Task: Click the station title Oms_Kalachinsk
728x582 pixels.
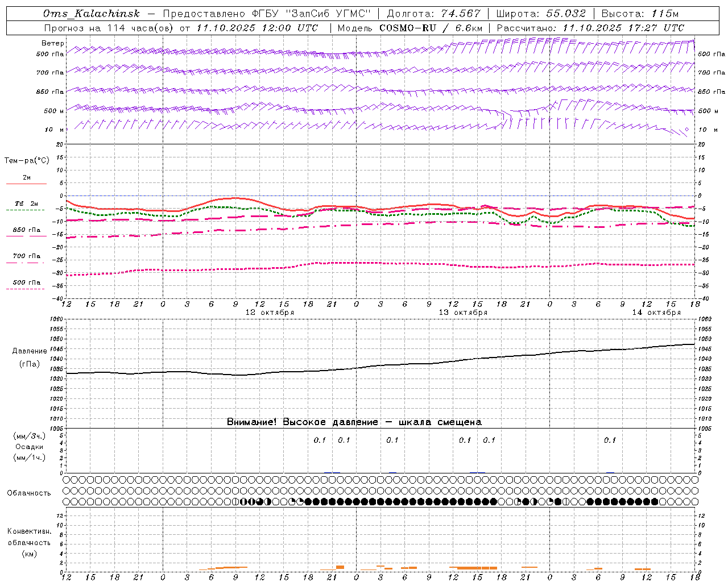Action: pos(92,14)
